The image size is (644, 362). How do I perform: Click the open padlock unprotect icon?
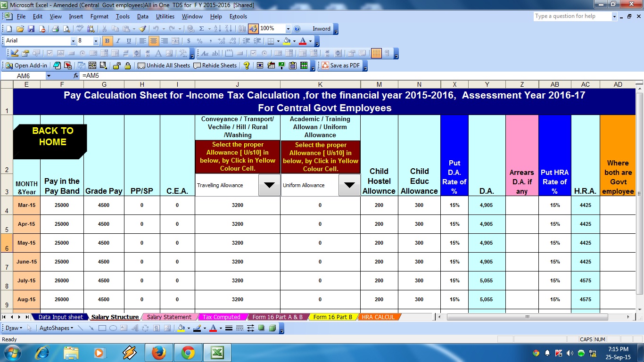(x=116, y=66)
